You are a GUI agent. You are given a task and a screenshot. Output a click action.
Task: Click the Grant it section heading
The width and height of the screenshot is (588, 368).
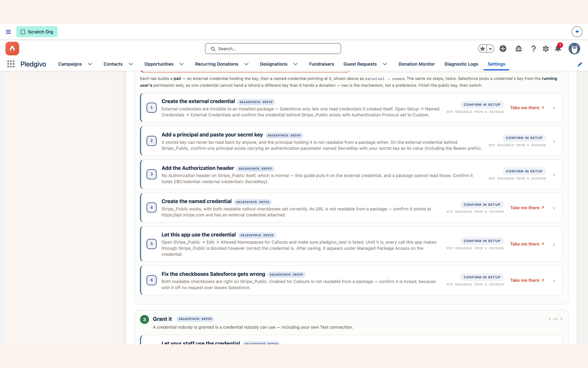coord(162,319)
